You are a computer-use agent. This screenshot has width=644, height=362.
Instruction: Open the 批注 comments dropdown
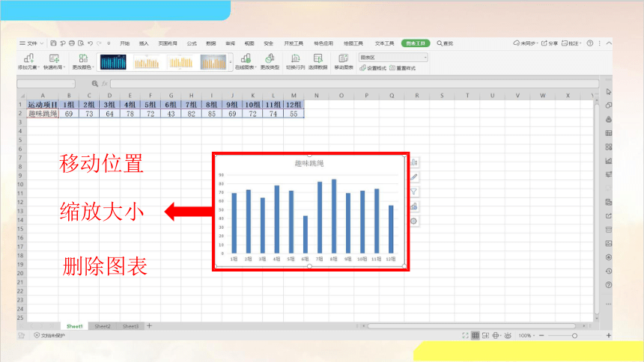click(x=571, y=43)
